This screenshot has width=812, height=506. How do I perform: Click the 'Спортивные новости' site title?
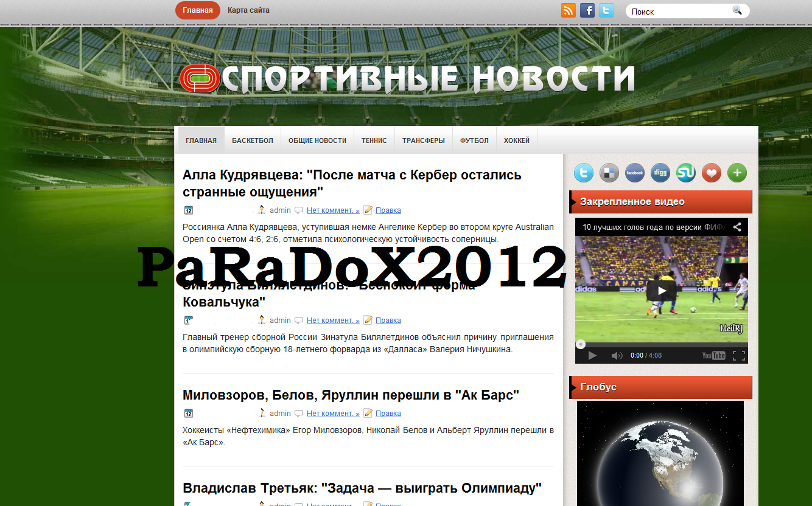430,79
